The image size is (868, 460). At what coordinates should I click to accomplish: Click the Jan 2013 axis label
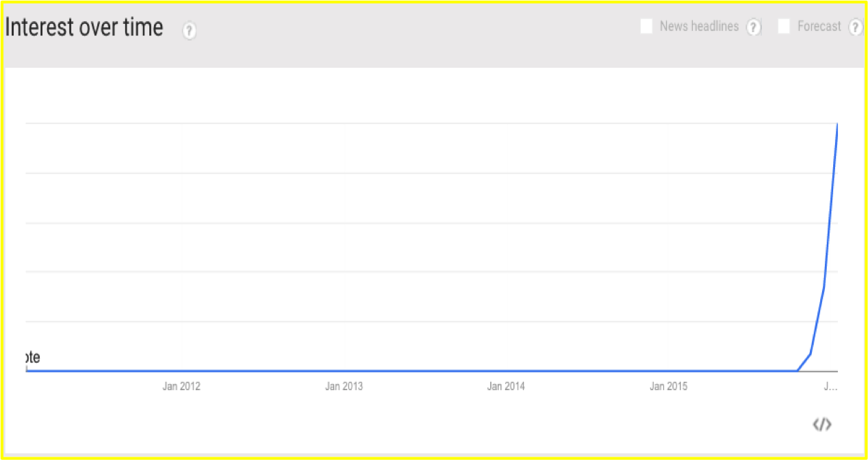pyautogui.click(x=344, y=387)
